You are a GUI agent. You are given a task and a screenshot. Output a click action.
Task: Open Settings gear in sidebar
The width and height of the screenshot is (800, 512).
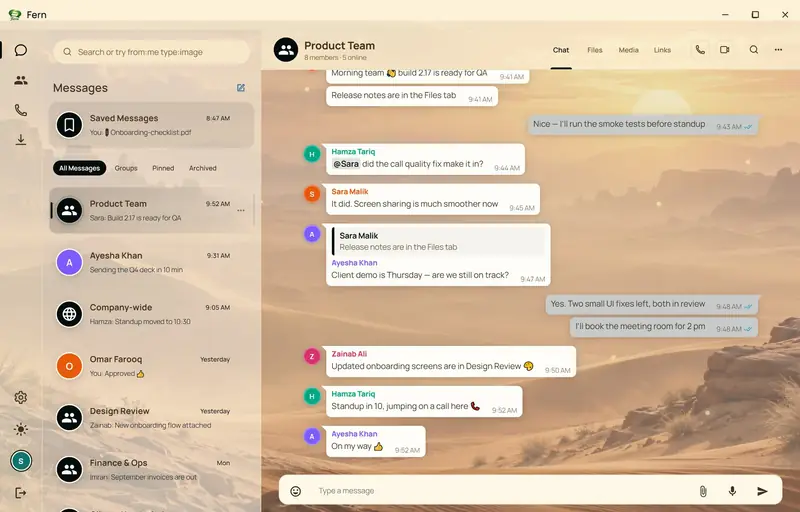click(x=21, y=397)
